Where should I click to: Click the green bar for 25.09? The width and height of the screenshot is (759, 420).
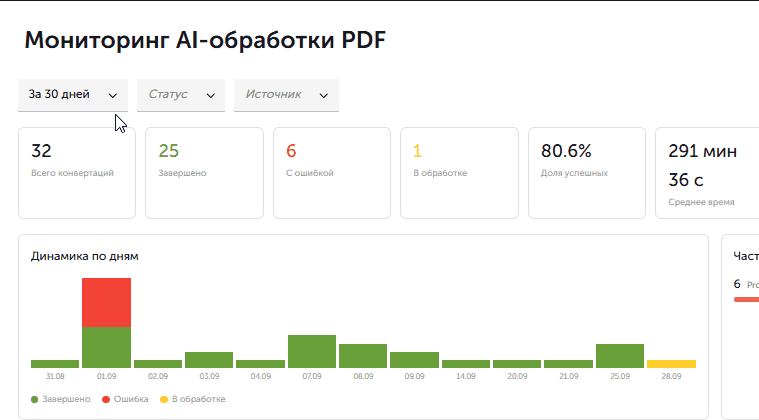(620, 356)
